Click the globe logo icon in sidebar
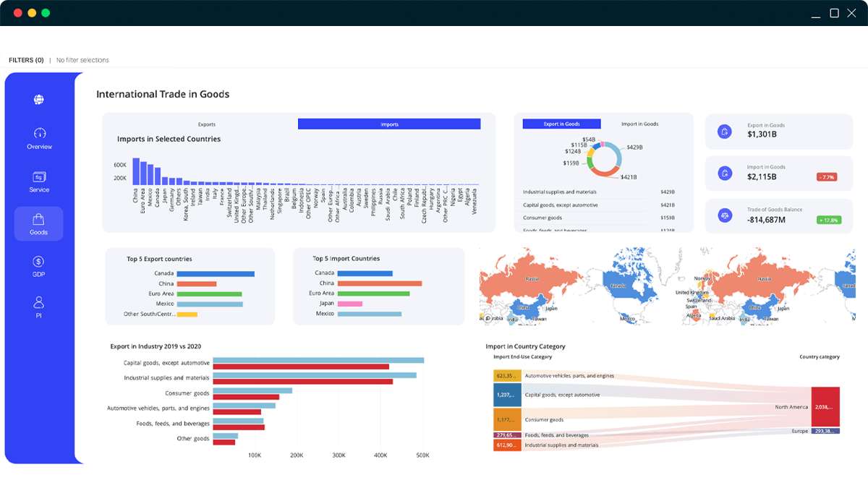The image size is (868, 488). (x=39, y=100)
